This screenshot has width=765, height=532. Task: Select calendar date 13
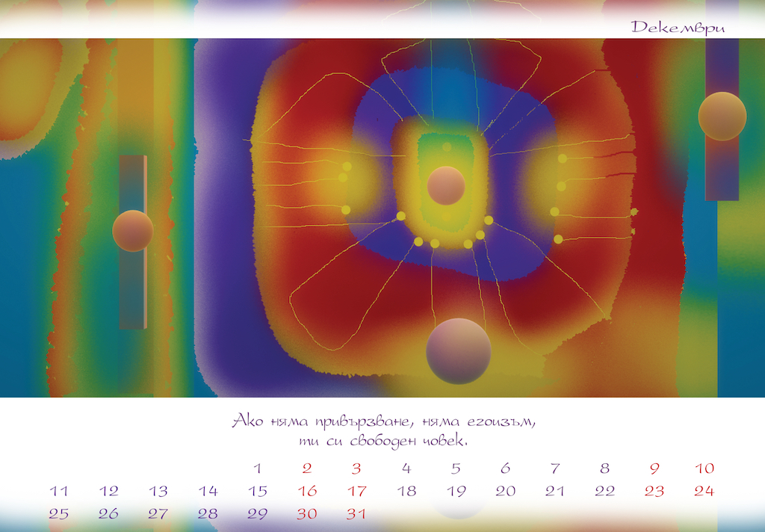[158, 491]
